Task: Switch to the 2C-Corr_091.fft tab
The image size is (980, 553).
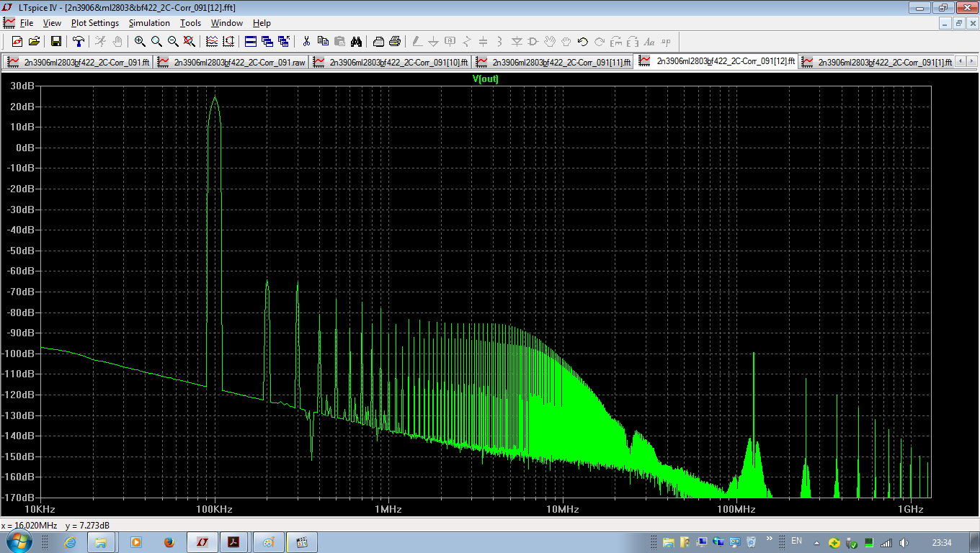Action: click(x=78, y=62)
